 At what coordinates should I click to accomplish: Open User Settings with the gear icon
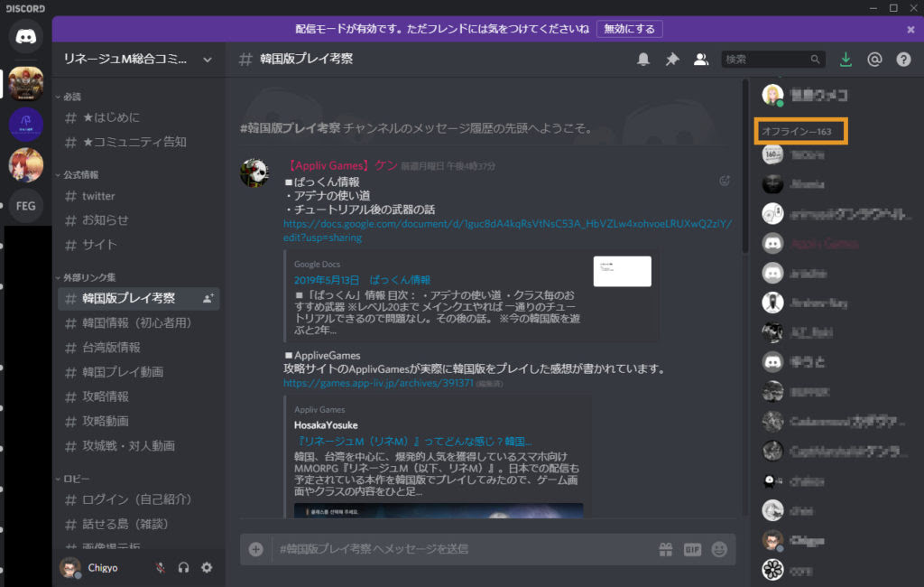[x=206, y=568]
